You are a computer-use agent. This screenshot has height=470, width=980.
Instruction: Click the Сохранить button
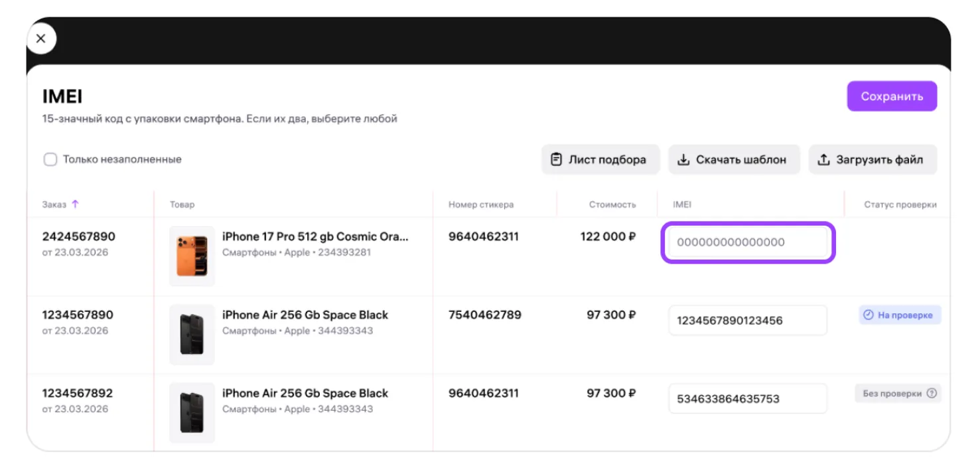[891, 96]
